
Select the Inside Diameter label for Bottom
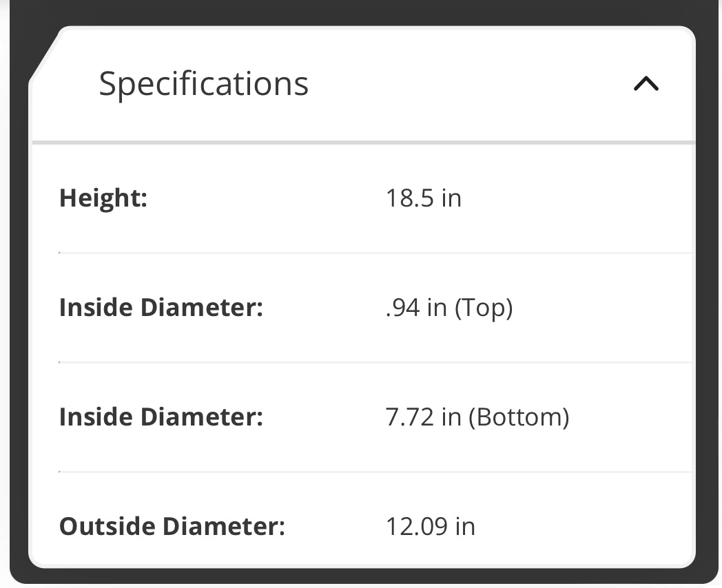[161, 417]
